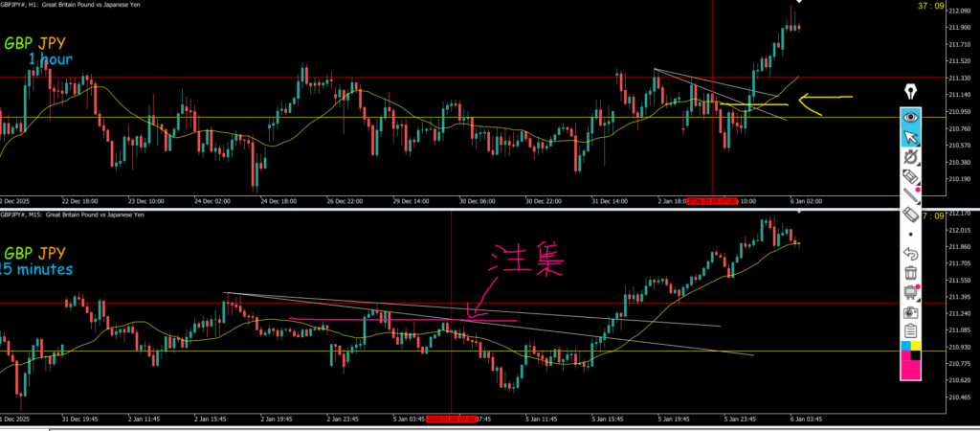The width and height of the screenshot is (980, 431).
Task: Click '2 Jan 15:45' on the M15 time axis
Action: click(212, 420)
